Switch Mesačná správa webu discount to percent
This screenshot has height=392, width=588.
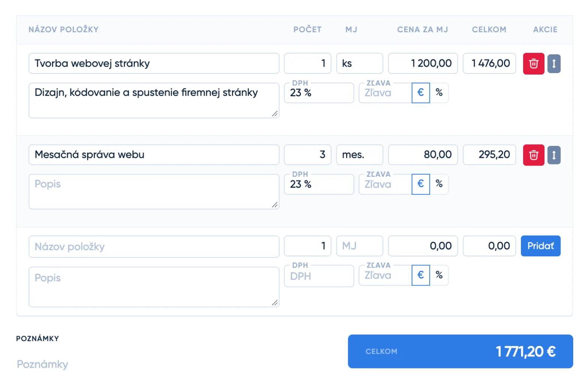(439, 184)
